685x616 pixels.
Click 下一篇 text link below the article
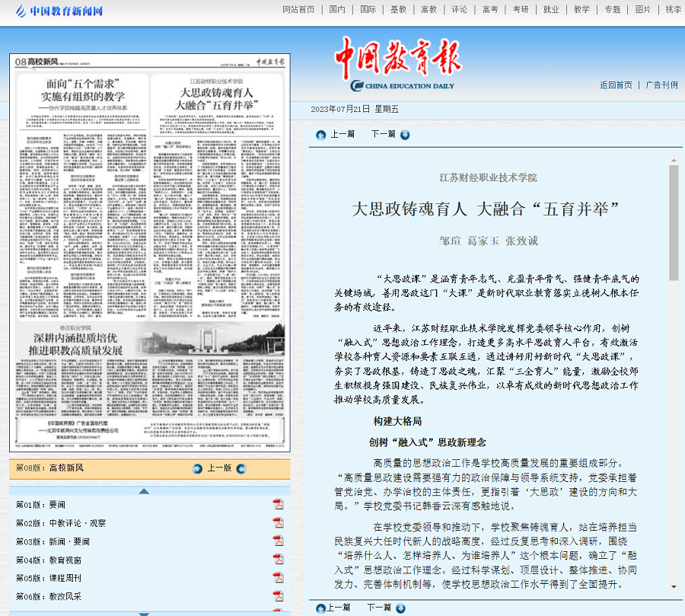pyautogui.click(x=379, y=608)
